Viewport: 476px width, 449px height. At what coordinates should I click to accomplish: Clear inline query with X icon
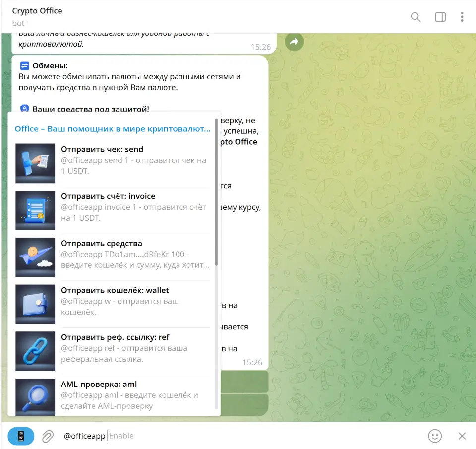point(462,436)
